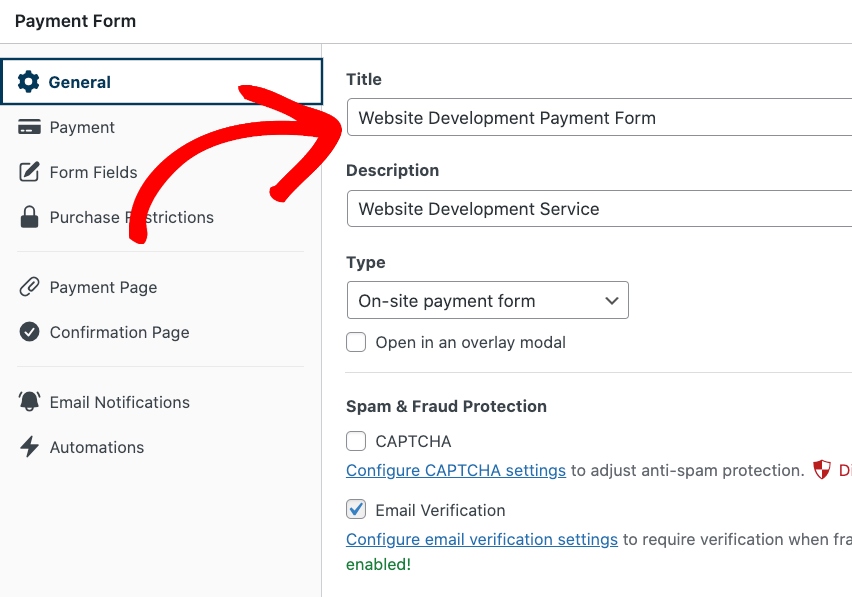Click the Payment Page link icon
The height and width of the screenshot is (597, 852).
click(x=30, y=287)
